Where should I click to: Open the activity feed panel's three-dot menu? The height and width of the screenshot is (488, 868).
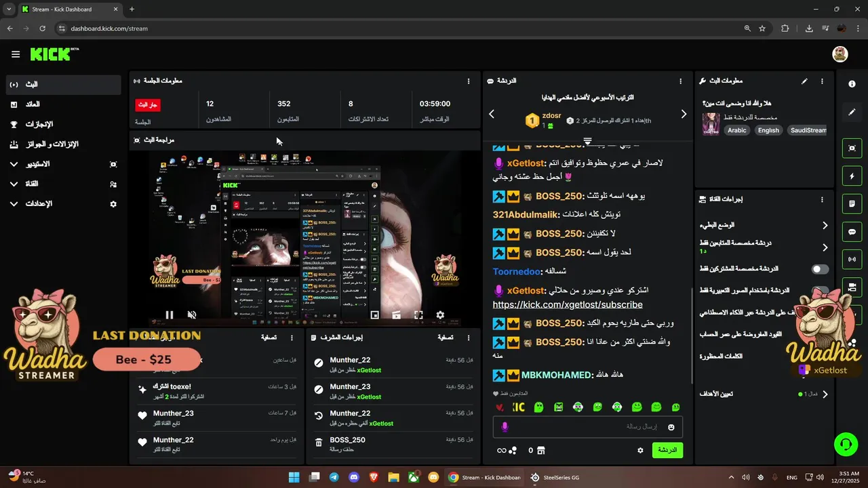click(292, 338)
